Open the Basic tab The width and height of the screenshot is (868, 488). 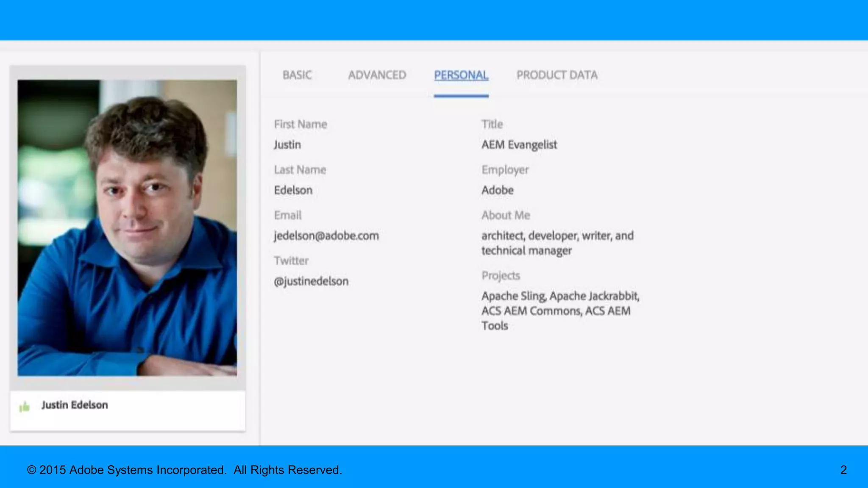(x=297, y=75)
